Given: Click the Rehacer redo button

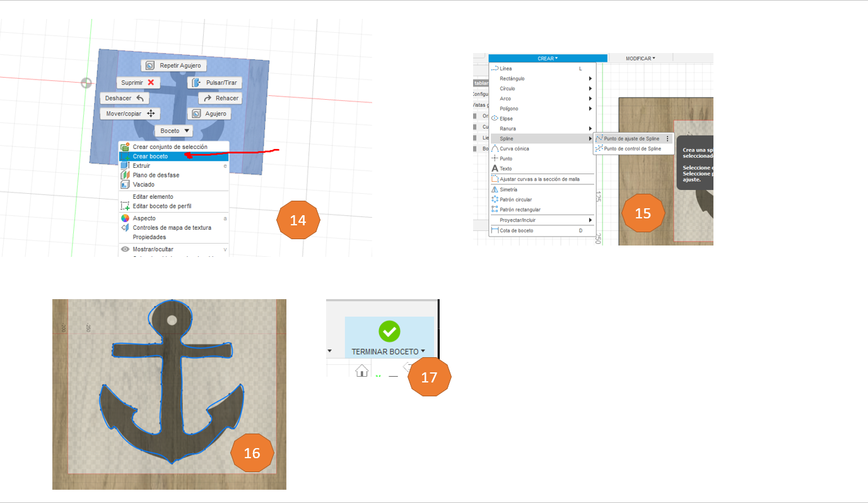Looking at the screenshot, I should pos(220,98).
